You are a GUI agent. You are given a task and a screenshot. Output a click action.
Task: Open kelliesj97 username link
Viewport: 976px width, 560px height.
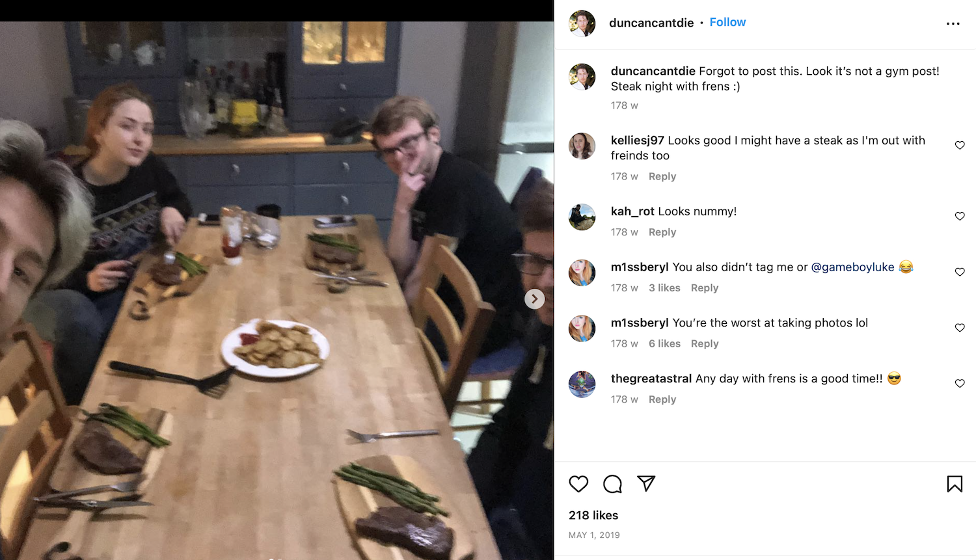coord(637,140)
